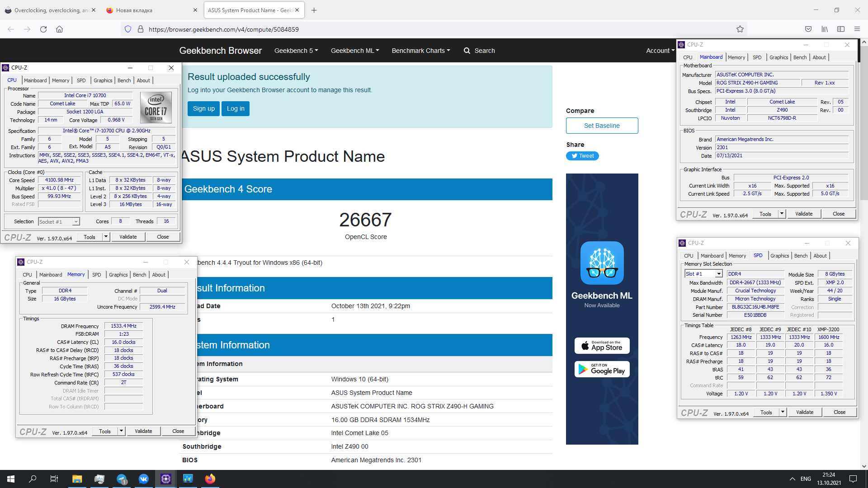Switch to About tab in SPD window
This screenshot has width=868, height=488.
(x=820, y=256)
